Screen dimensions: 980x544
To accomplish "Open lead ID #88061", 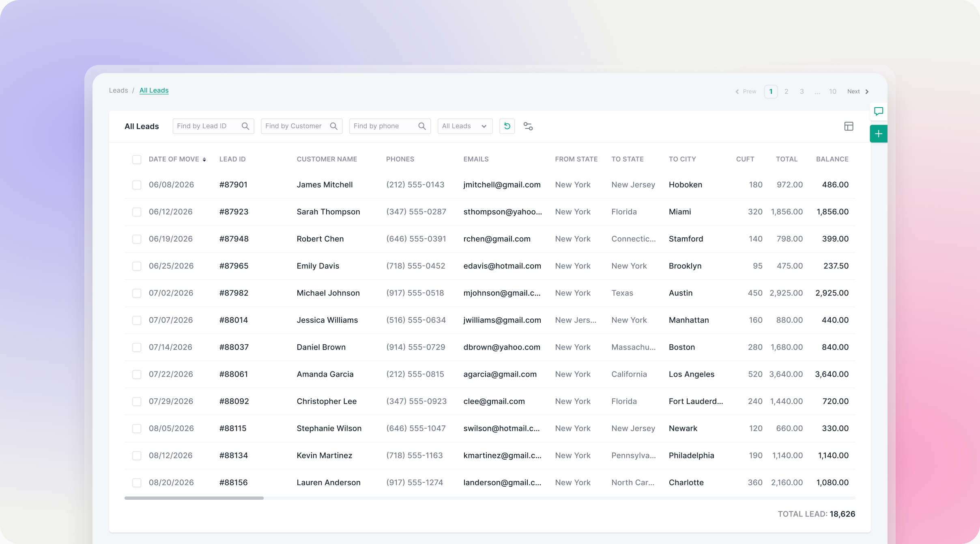I will tap(234, 374).
